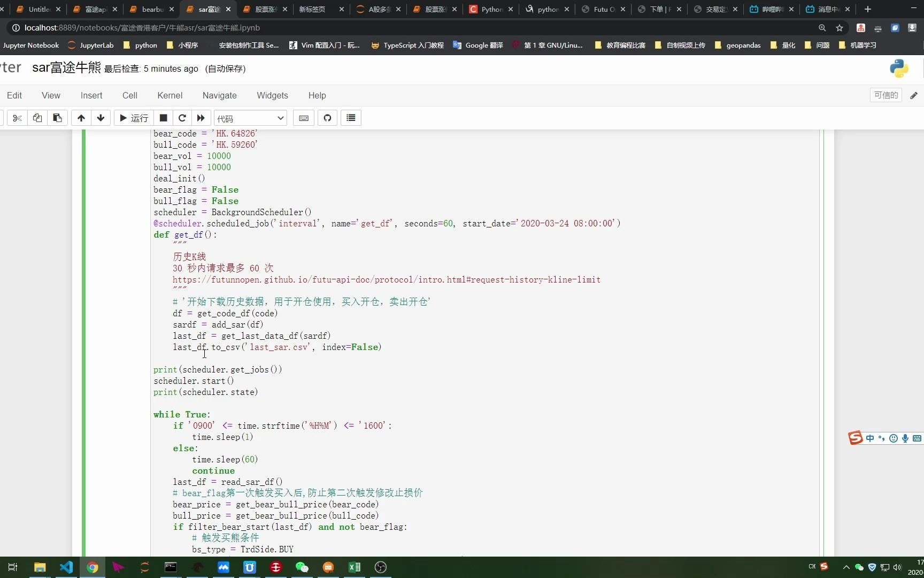Toggle Chinese/English in the Sogou input bar
The width and height of the screenshot is (924, 578).
pos(870,438)
